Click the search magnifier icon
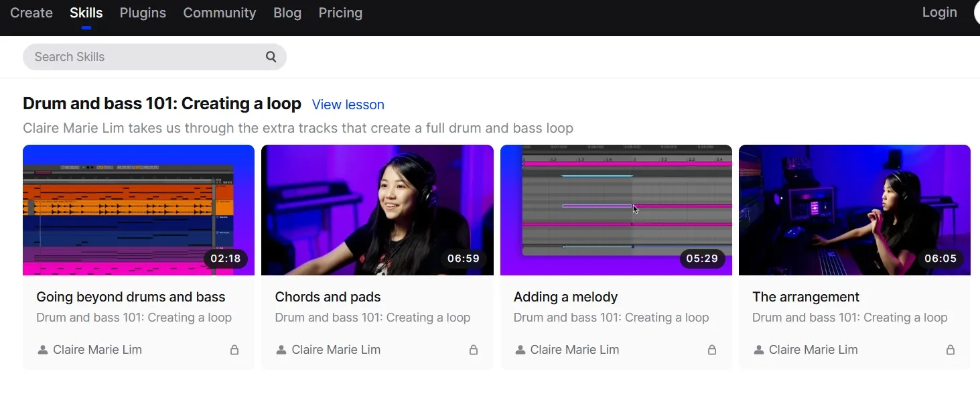 [271, 57]
